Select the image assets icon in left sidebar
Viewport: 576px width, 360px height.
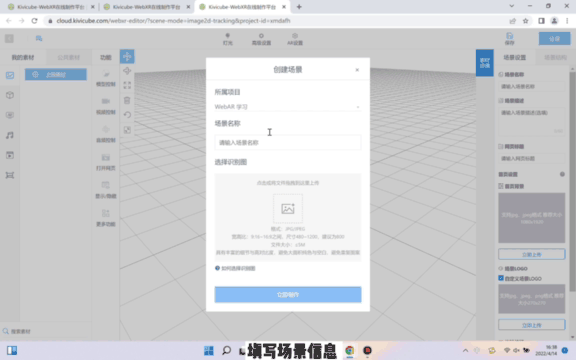coord(10,75)
